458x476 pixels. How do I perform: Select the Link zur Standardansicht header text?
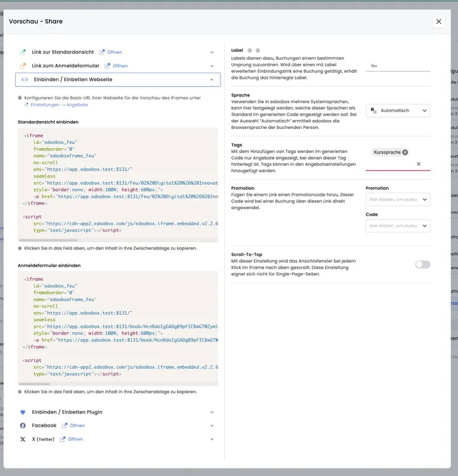pyautogui.click(x=63, y=52)
